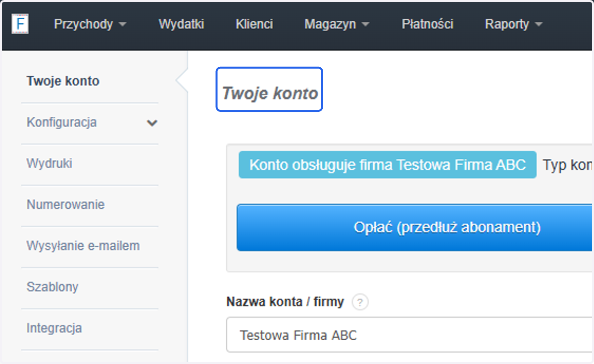Open Numerowanie settings in sidebar
The height and width of the screenshot is (364, 594).
[65, 205]
